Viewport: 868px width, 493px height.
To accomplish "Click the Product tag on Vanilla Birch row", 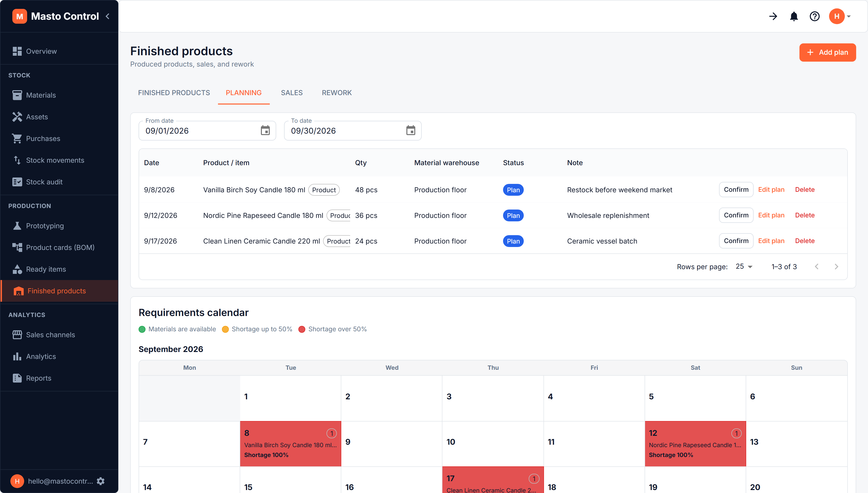I will coord(324,190).
